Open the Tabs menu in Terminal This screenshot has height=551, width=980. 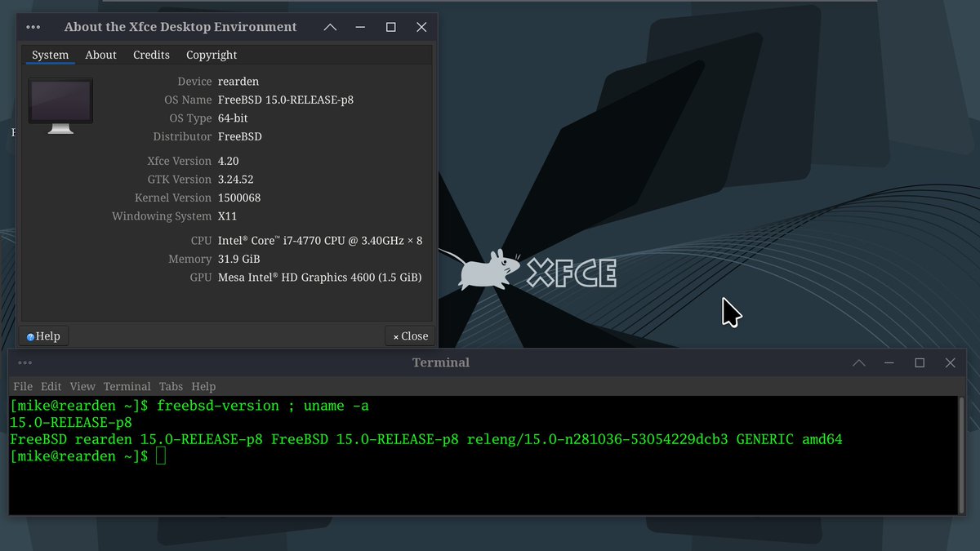[x=171, y=386]
